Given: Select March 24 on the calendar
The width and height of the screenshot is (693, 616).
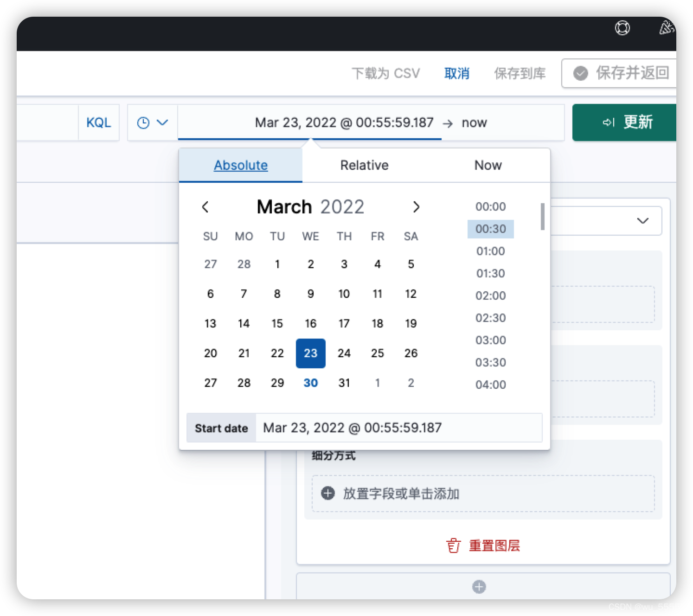Looking at the screenshot, I should point(344,353).
